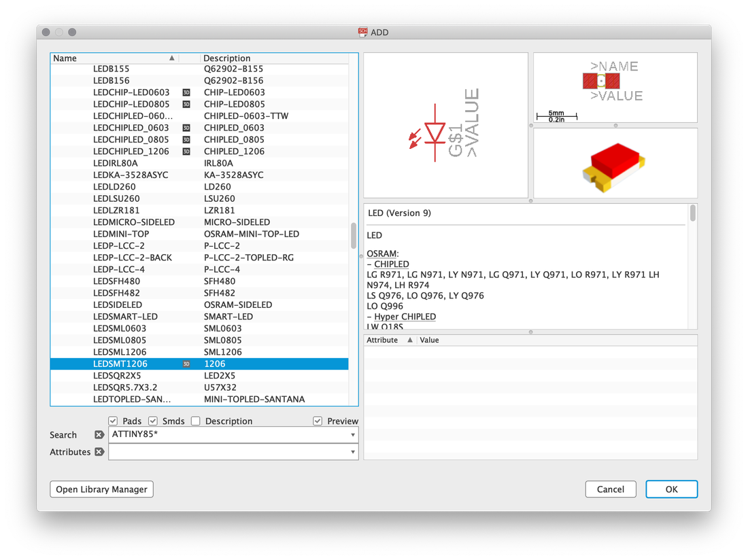This screenshot has width=748, height=560.
Task: Click the 3D badge on LEDCHIPLED_0805 row
Action: (x=186, y=139)
